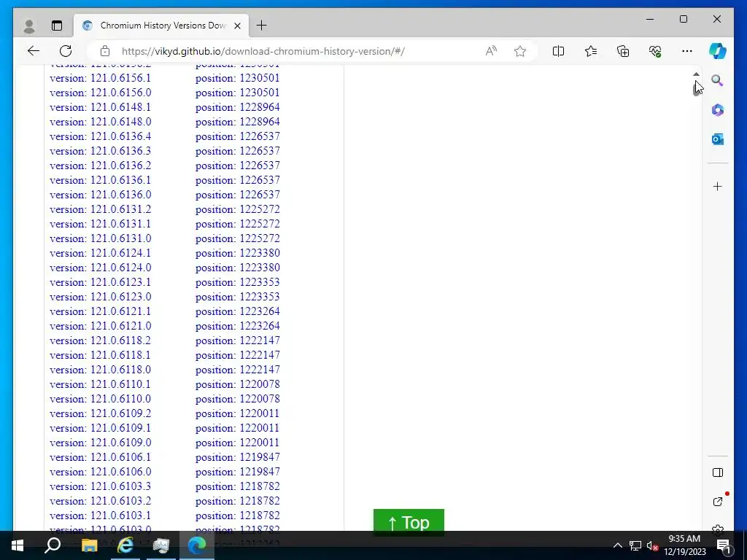This screenshot has width=747, height=560.
Task: Open version 121.0.6123.1 link
Action: (100, 282)
